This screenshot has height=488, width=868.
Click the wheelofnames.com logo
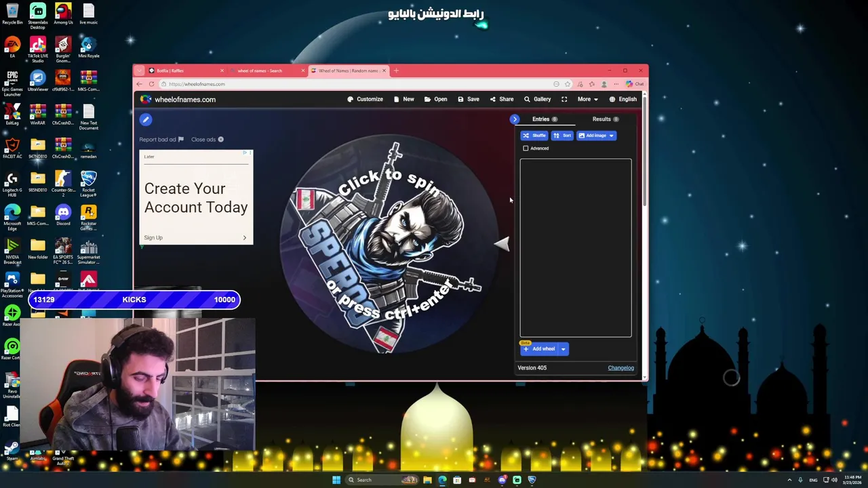point(178,100)
